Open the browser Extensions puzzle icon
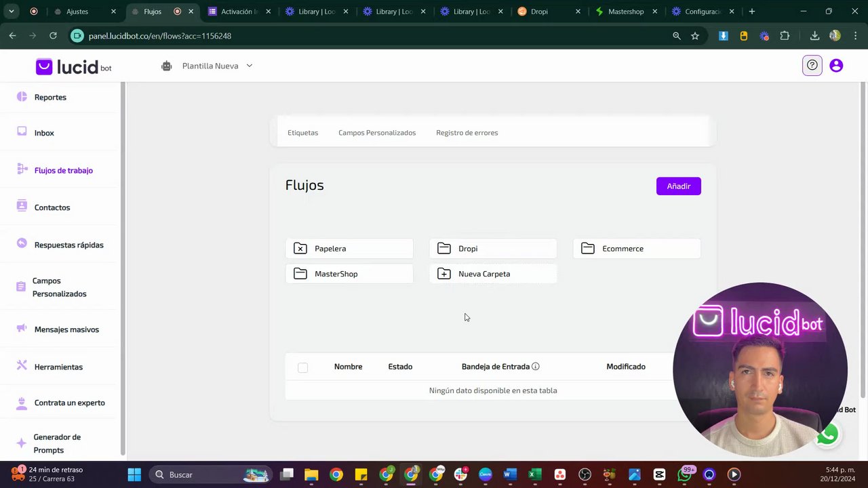Viewport: 868px width, 488px height. tap(785, 36)
